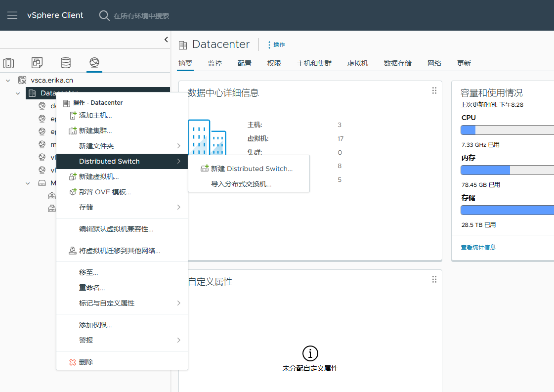This screenshot has height=392, width=554.
Task: Open the Actions (操作) dropdown beside Datacenter
Action: tap(276, 44)
